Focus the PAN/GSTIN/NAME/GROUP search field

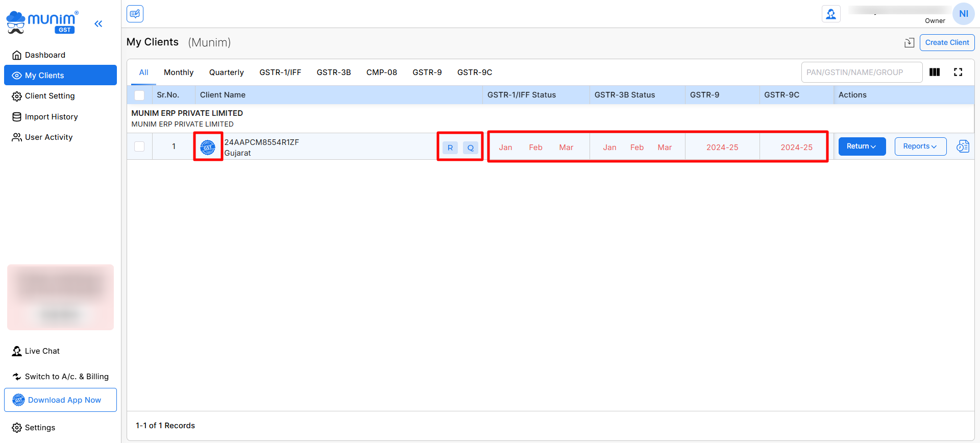pos(861,72)
